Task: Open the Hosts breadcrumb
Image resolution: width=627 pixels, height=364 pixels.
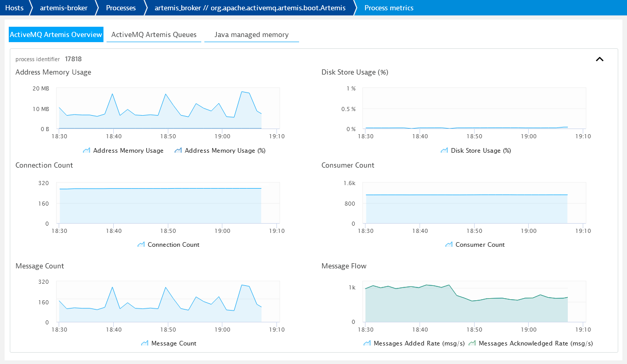Action: (14, 8)
